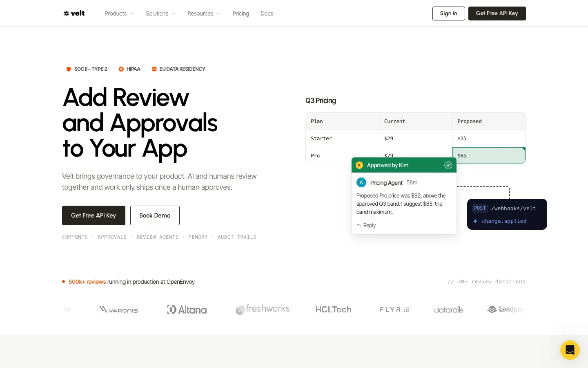Click the datarails logo
The image size is (588, 368).
(448, 310)
